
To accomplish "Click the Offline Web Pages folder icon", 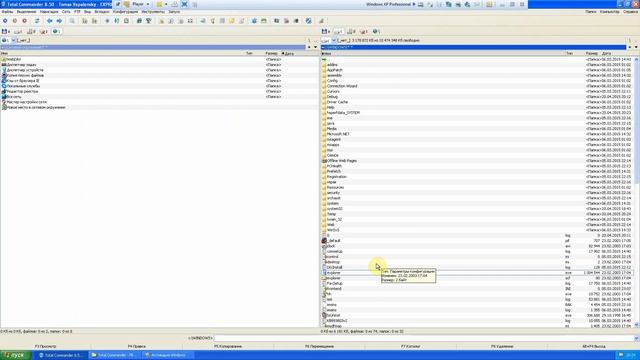I will pos(324,161).
